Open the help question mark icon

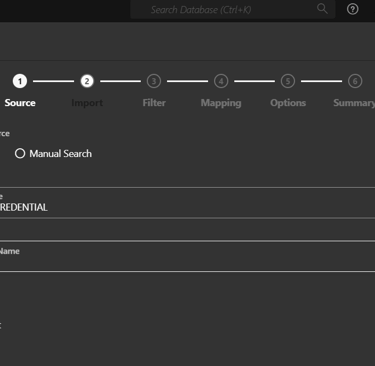353,9
